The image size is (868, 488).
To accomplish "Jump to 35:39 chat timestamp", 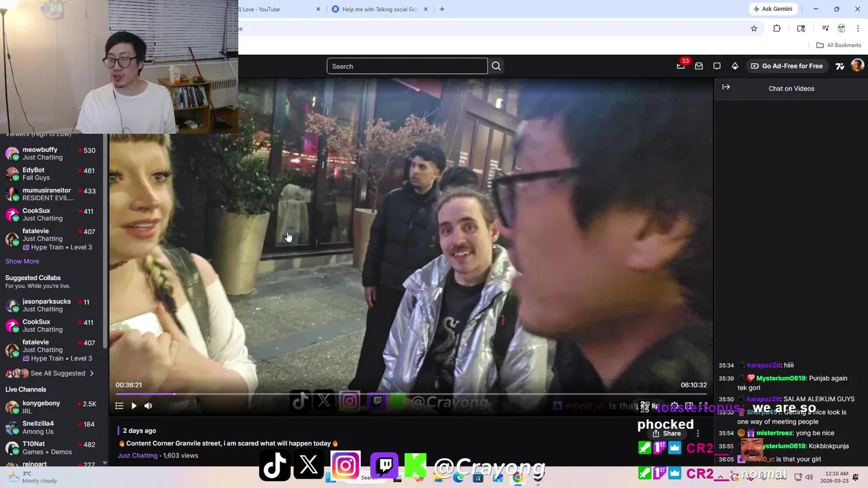I will pos(726,378).
